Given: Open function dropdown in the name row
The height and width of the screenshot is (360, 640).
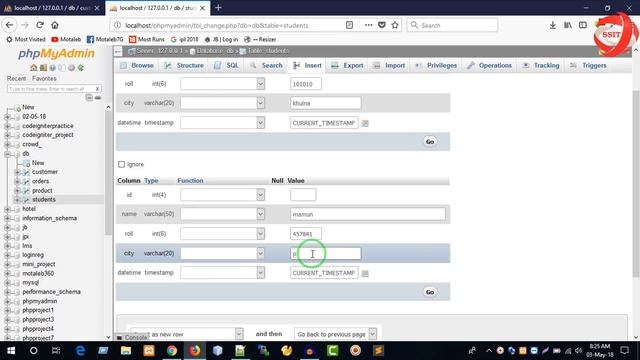Looking at the screenshot, I should click(222, 214).
